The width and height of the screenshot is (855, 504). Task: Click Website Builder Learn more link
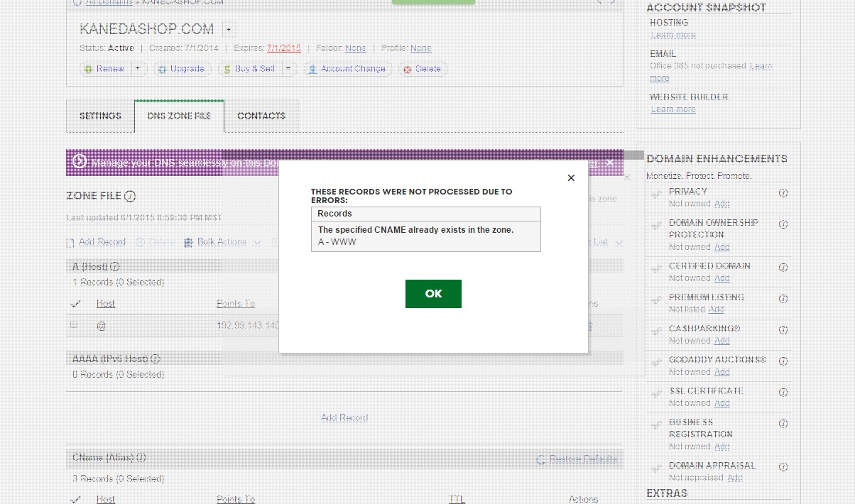[x=673, y=109]
